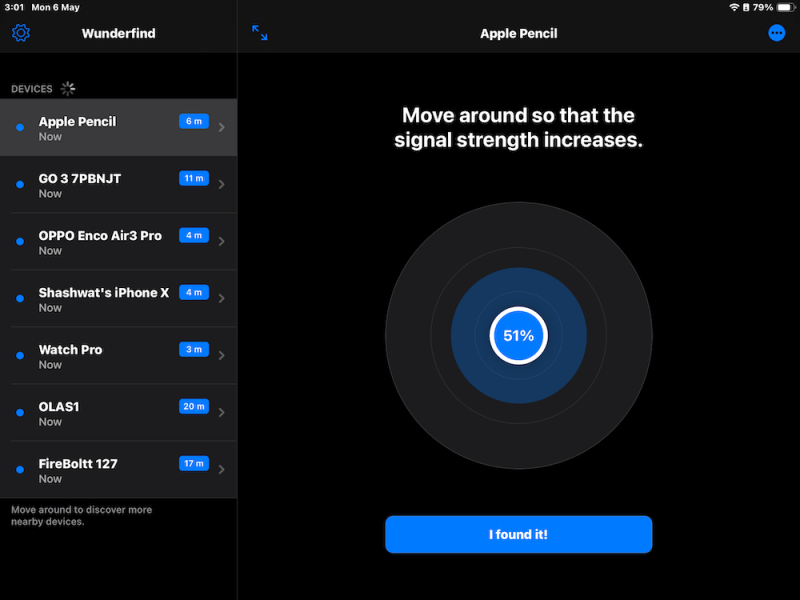Select the Watch Pro device
Viewport: 800px width, 600px height.
click(118, 356)
